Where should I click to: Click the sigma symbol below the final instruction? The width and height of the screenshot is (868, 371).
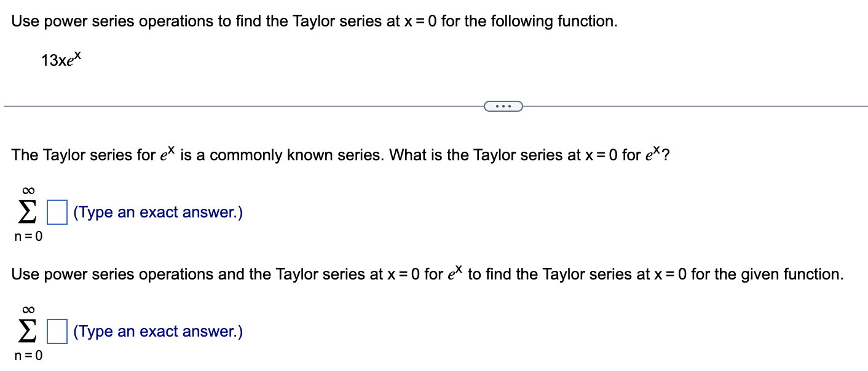pos(28,332)
